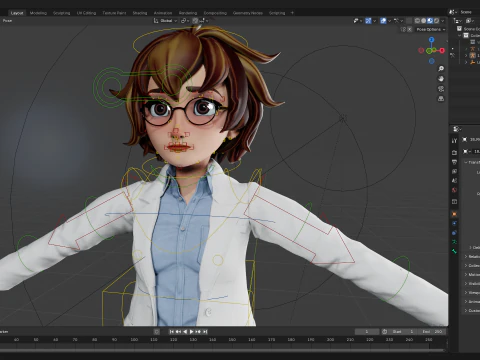Select material preview viewport shading

coord(430,21)
